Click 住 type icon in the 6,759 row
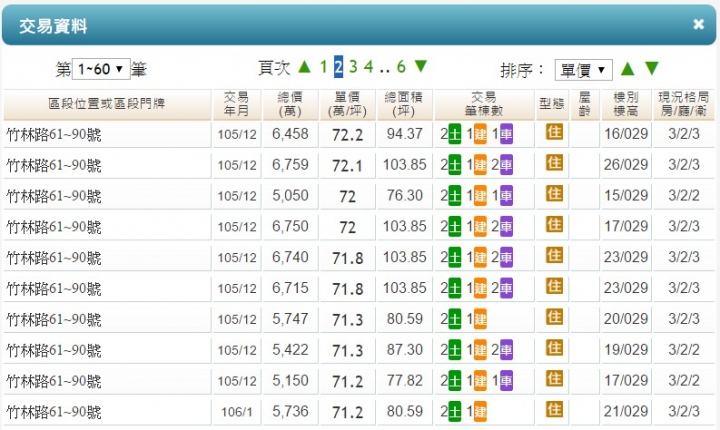720x430 pixels. pos(554,163)
